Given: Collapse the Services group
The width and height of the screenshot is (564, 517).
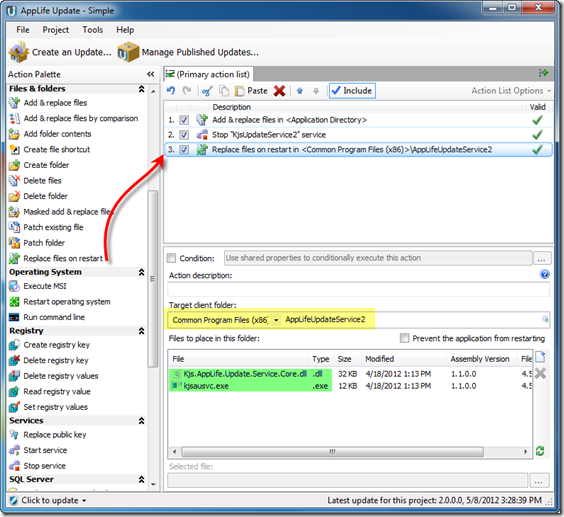Looking at the screenshot, I should coord(141,421).
